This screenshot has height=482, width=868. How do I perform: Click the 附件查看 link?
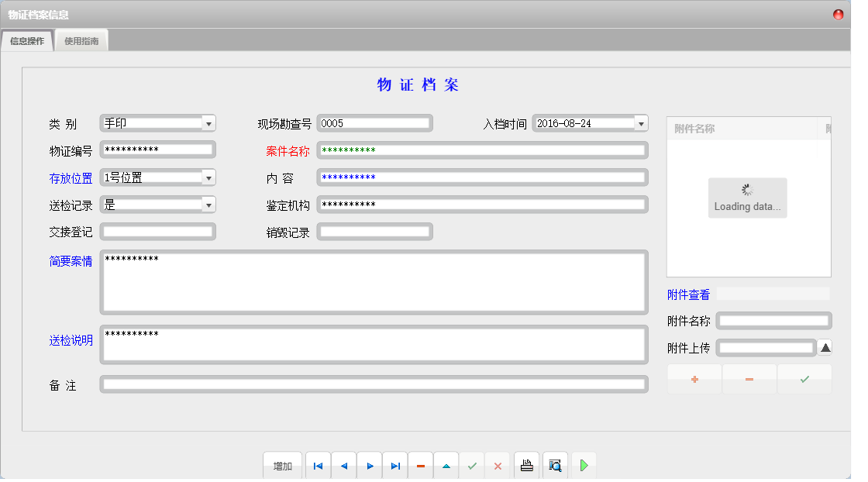pyautogui.click(x=688, y=294)
